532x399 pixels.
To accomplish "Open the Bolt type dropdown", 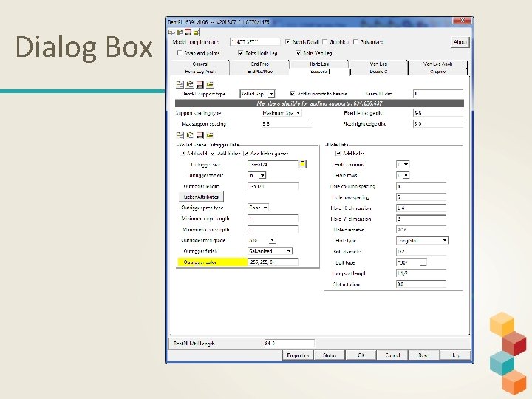I will (x=423, y=262).
